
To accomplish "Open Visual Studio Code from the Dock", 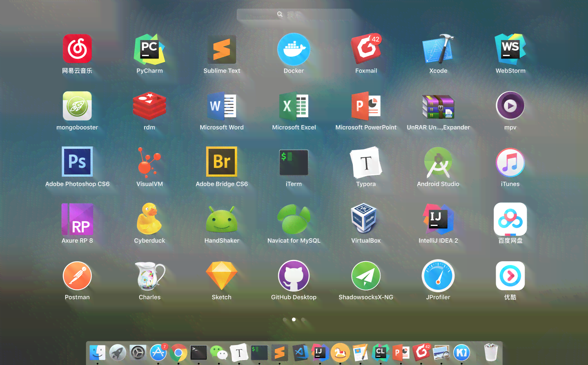I will coord(300,353).
